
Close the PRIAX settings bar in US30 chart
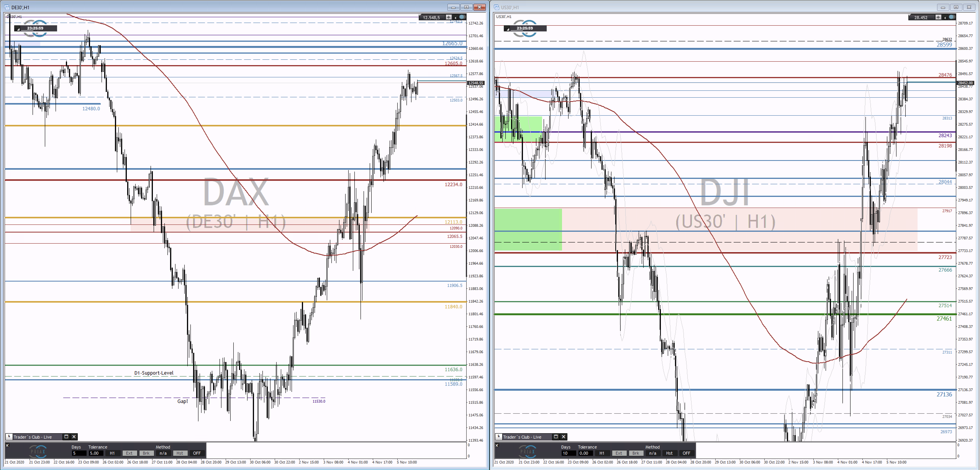tap(497, 445)
